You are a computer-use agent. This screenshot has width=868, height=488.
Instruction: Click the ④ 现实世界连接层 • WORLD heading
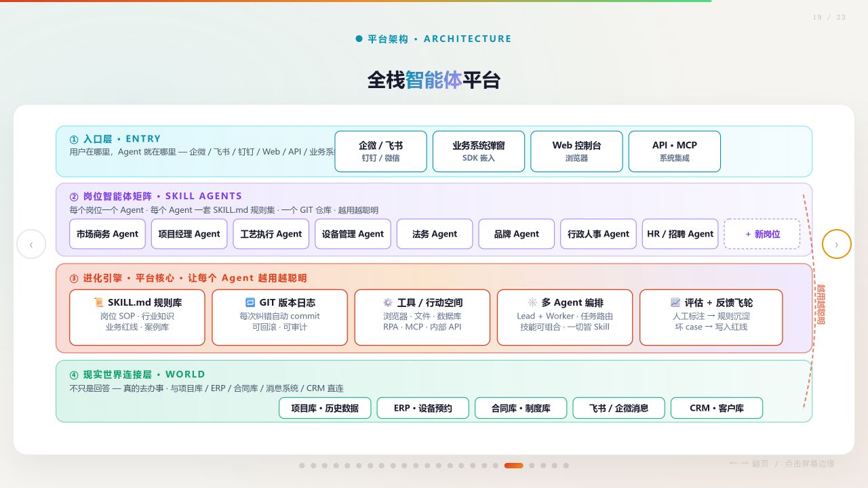137,374
